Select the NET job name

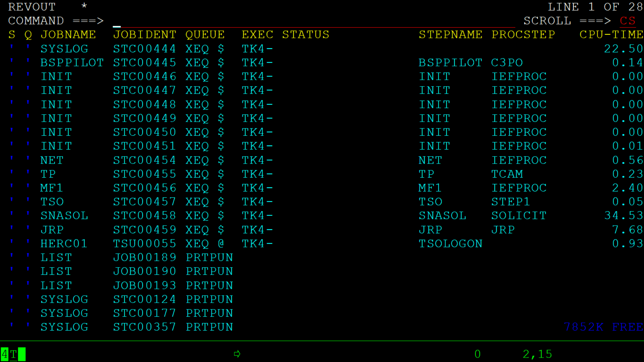(52, 160)
